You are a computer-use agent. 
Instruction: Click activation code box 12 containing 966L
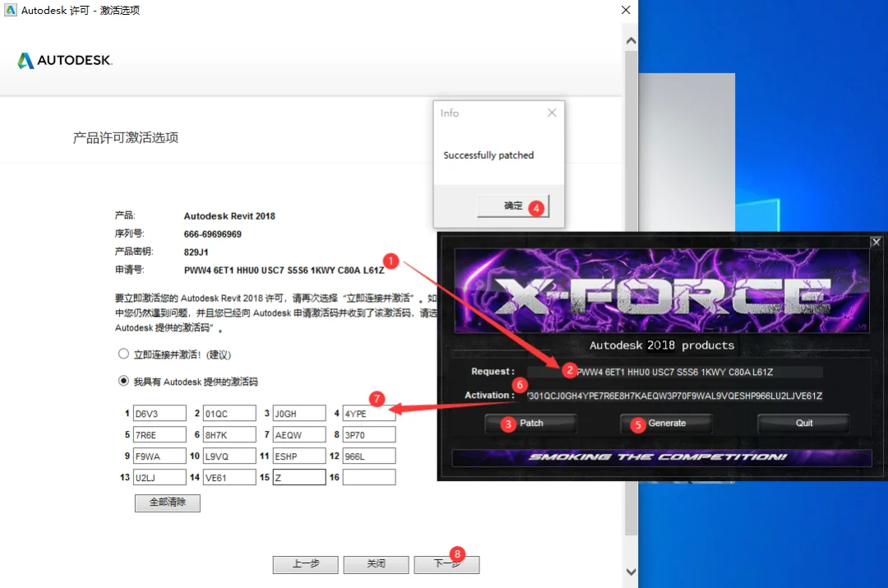point(369,456)
